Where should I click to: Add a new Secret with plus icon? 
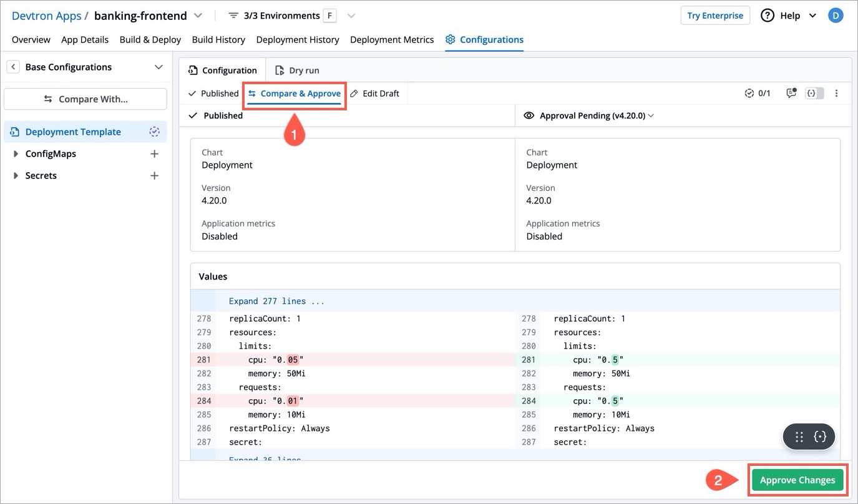tap(155, 176)
